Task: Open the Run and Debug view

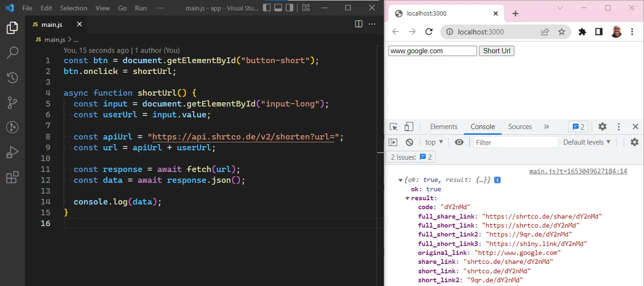Action: (12, 152)
